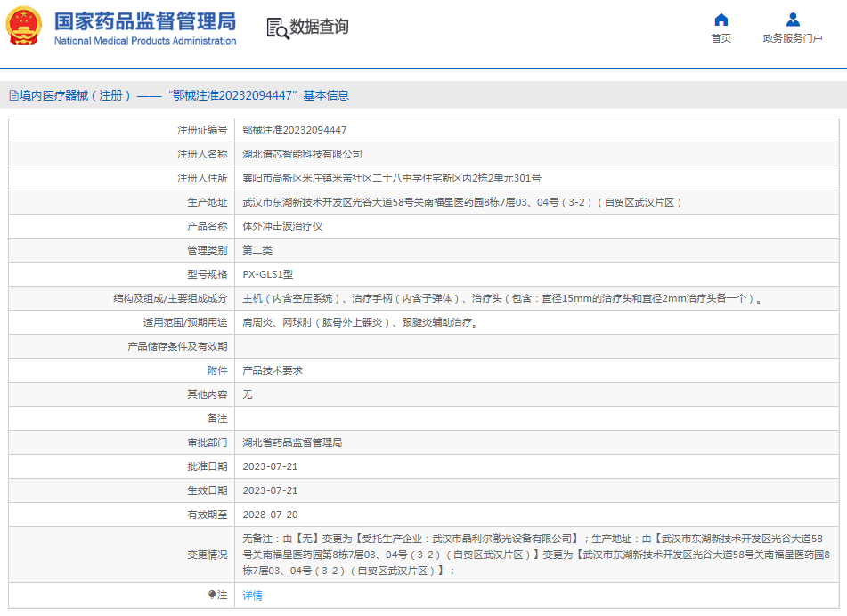Click the document icon before 境内医疗器械
The width and height of the screenshot is (847, 616).
(13, 95)
